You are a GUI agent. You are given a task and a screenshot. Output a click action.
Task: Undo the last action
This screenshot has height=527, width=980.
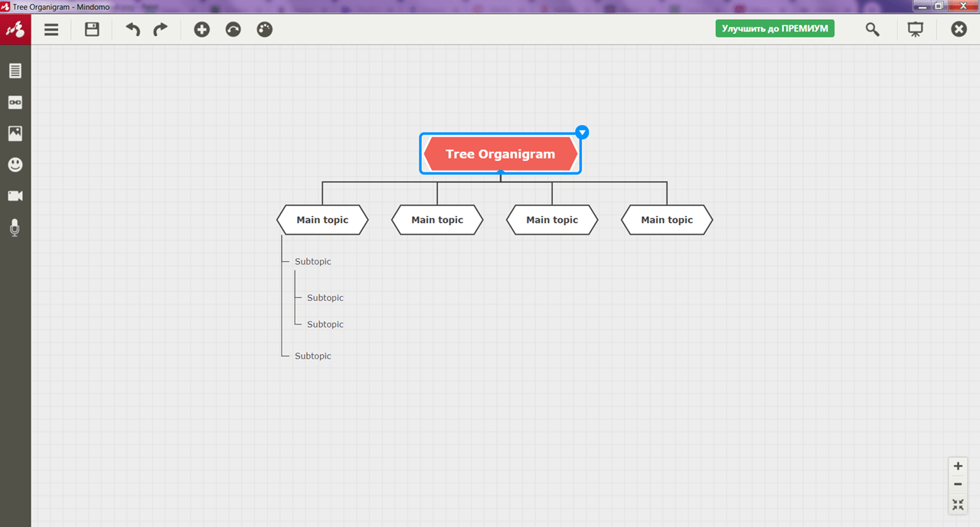pos(133,30)
